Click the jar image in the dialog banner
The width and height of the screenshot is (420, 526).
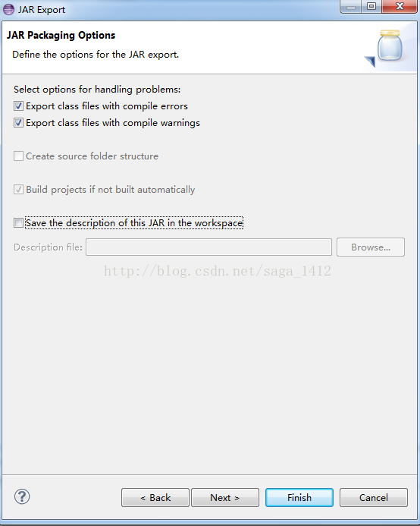pyautogui.click(x=390, y=46)
